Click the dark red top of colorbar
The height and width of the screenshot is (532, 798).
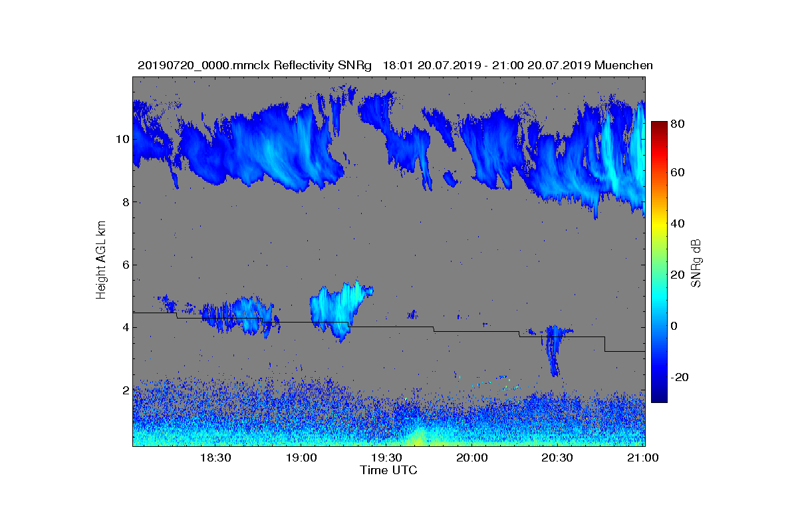click(x=659, y=126)
